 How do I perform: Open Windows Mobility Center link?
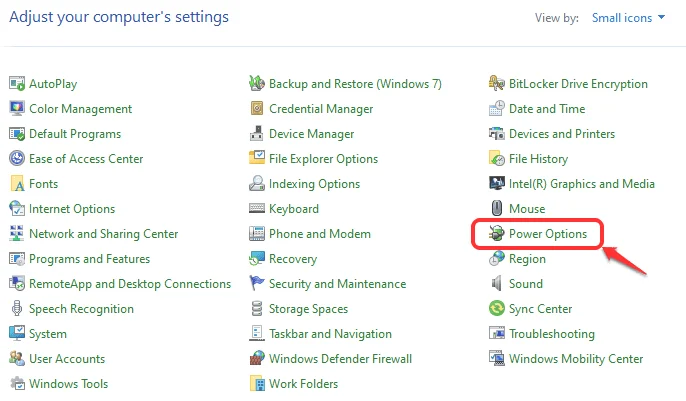tap(576, 359)
